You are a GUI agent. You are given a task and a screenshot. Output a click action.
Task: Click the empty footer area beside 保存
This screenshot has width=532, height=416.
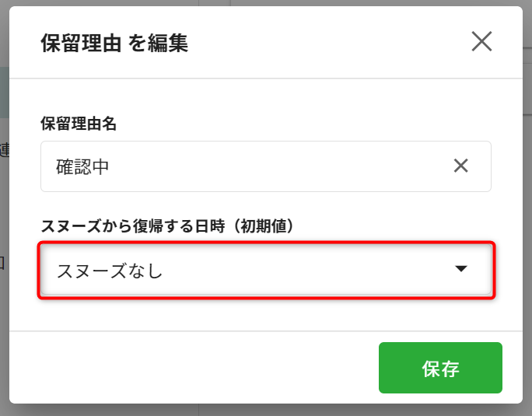(194, 368)
